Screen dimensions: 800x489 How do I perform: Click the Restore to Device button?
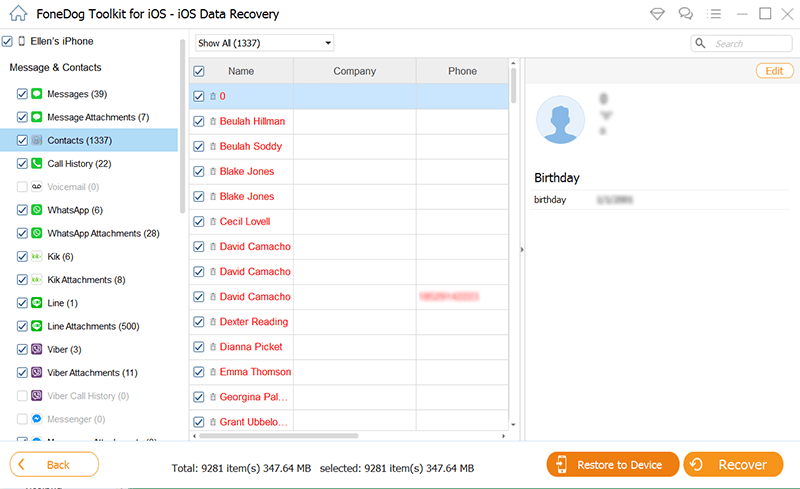613,464
